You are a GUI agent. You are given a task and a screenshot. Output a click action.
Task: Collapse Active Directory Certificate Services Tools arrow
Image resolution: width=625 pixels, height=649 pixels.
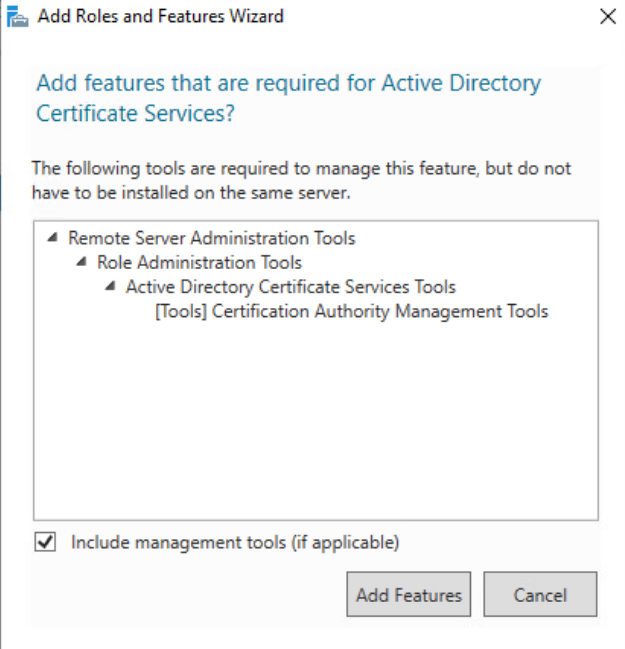[109, 288]
